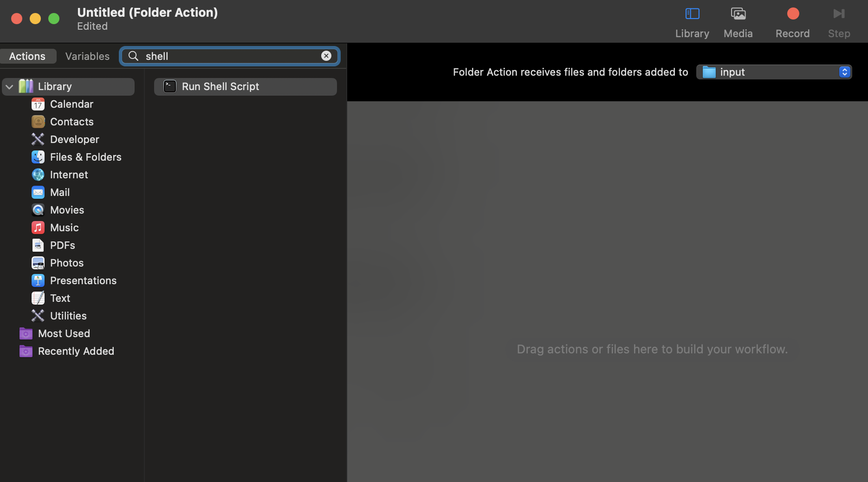
Task: Select the Actions tab
Action: (x=27, y=56)
